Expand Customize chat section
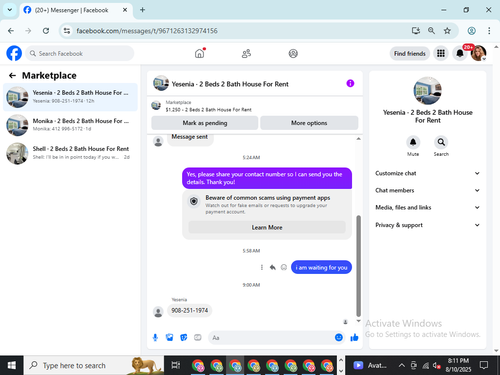 427,173
